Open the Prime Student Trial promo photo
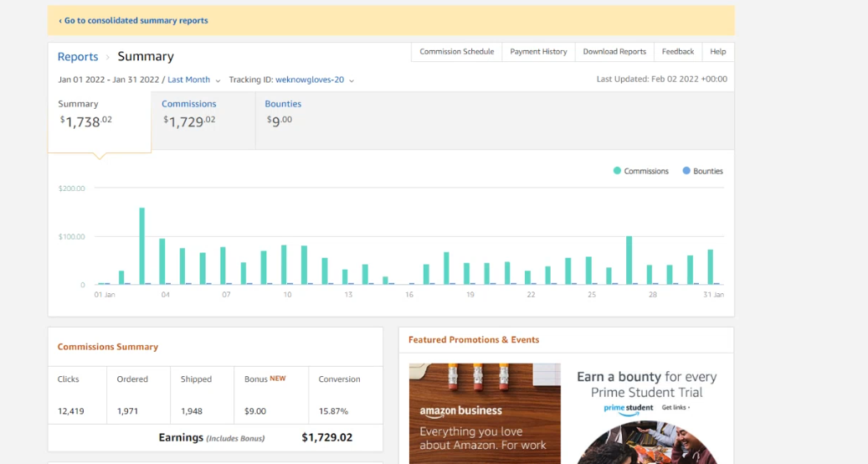 click(x=647, y=443)
